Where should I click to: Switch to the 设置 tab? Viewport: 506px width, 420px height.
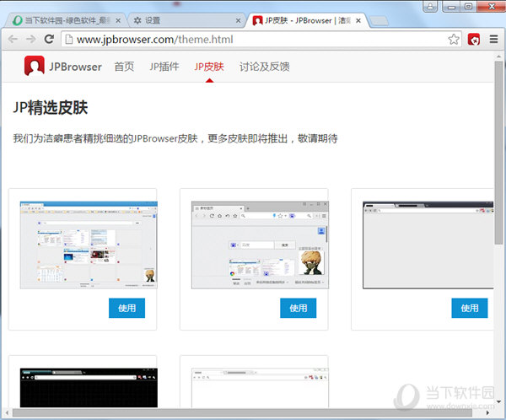click(x=186, y=20)
